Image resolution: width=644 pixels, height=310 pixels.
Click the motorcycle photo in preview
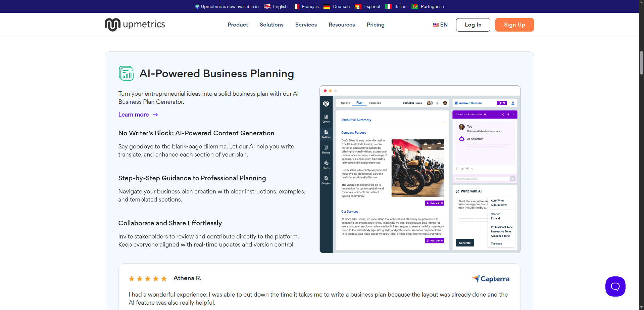[418, 168]
